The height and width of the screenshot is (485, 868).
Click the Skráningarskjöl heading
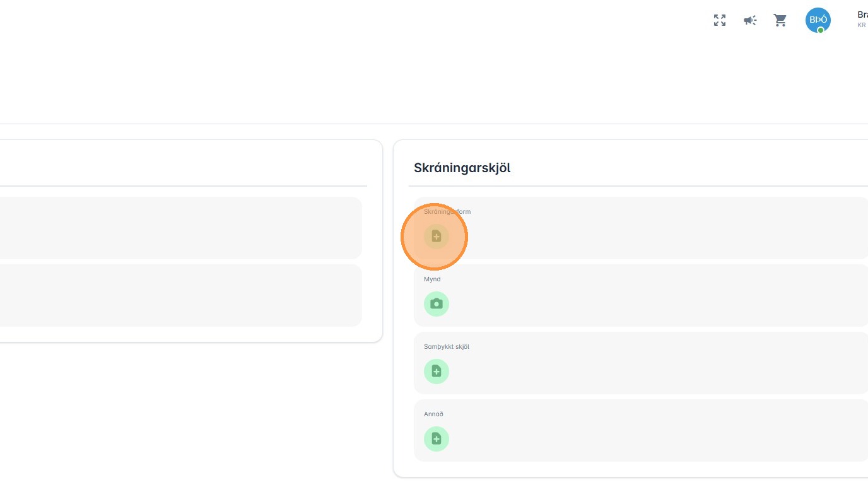coord(462,168)
